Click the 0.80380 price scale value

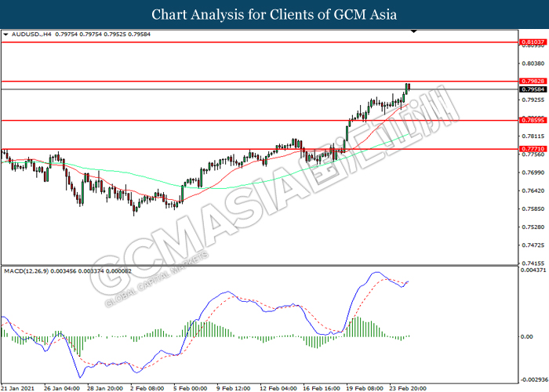click(533, 64)
